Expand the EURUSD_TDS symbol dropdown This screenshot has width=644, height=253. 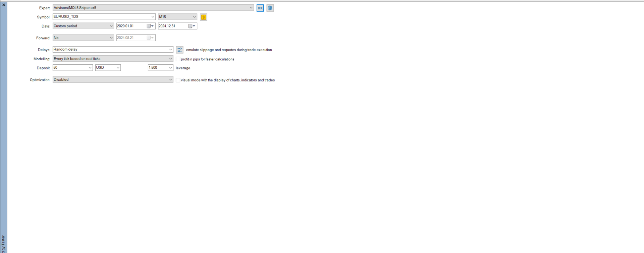[x=153, y=17]
